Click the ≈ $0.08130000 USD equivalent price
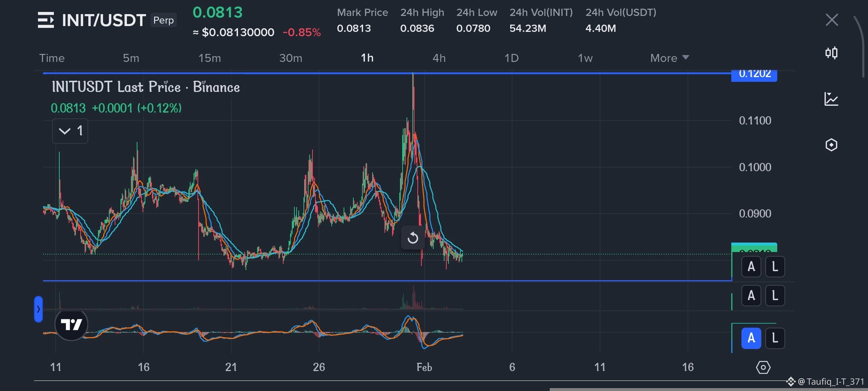The image size is (868, 391). (234, 33)
